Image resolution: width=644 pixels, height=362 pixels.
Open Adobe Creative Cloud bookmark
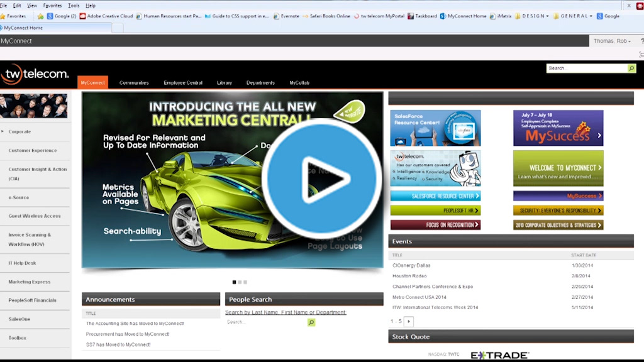tap(106, 16)
